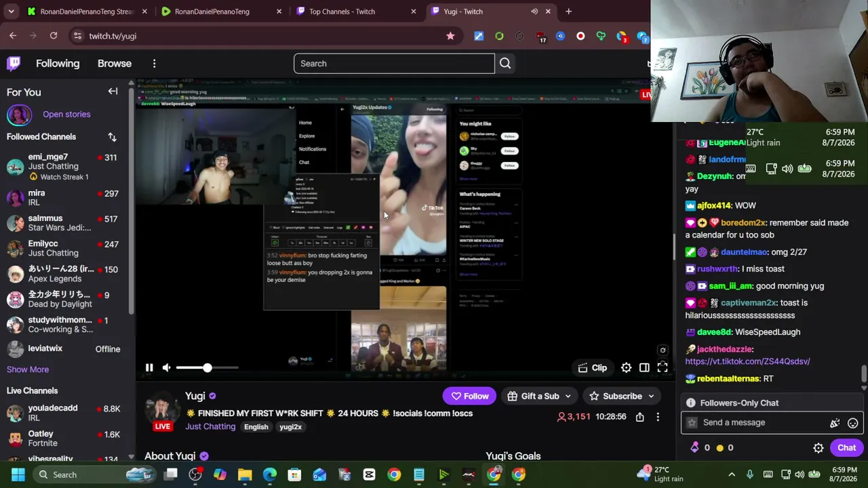Open youladecadd live channel
This screenshot has width=868, height=488.
pos(66,413)
